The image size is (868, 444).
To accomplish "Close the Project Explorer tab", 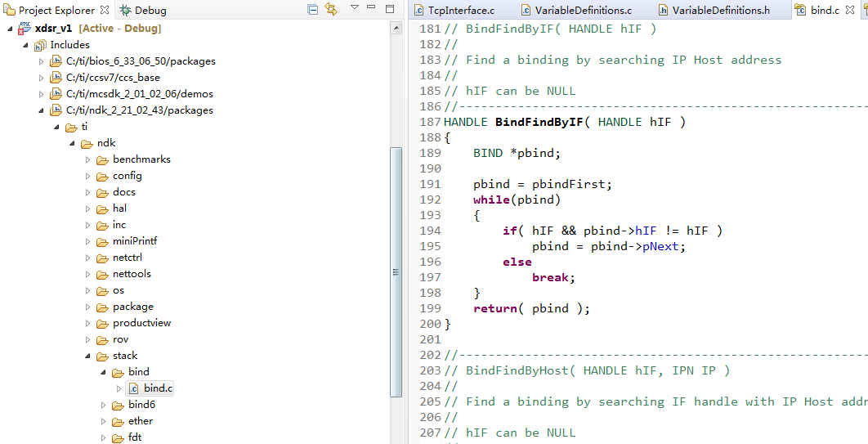I will click(105, 10).
